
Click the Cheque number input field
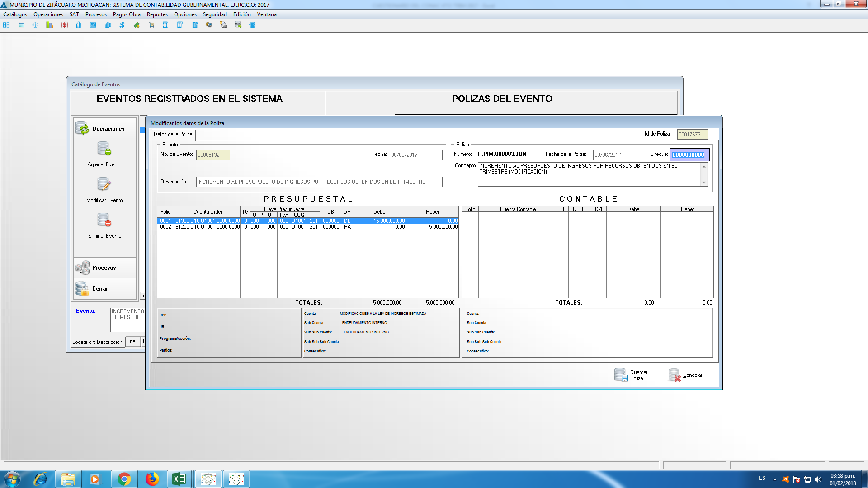coord(689,155)
